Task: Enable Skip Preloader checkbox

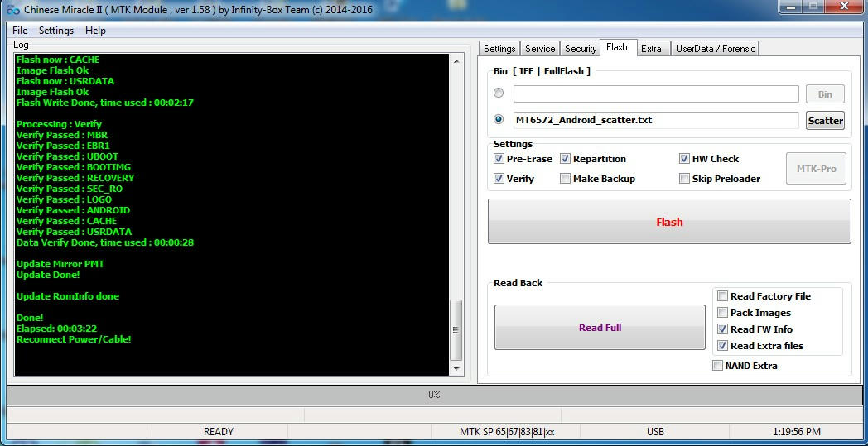Action: click(x=685, y=179)
